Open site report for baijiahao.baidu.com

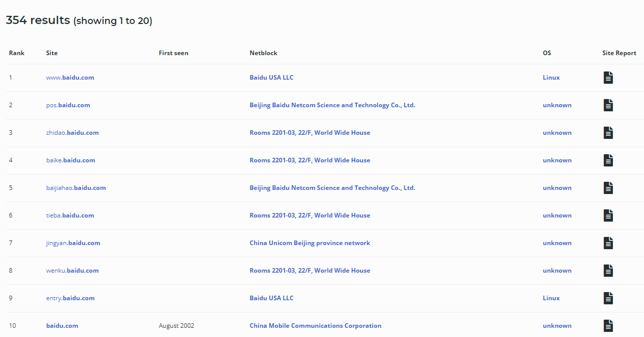(x=608, y=188)
